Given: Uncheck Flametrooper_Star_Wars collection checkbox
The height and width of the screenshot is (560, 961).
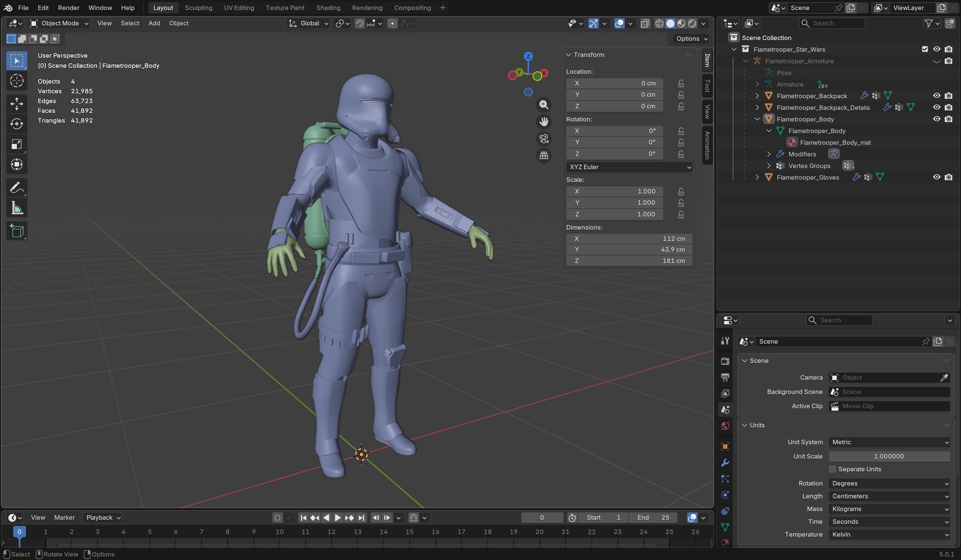Looking at the screenshot, I should point(925,49).
